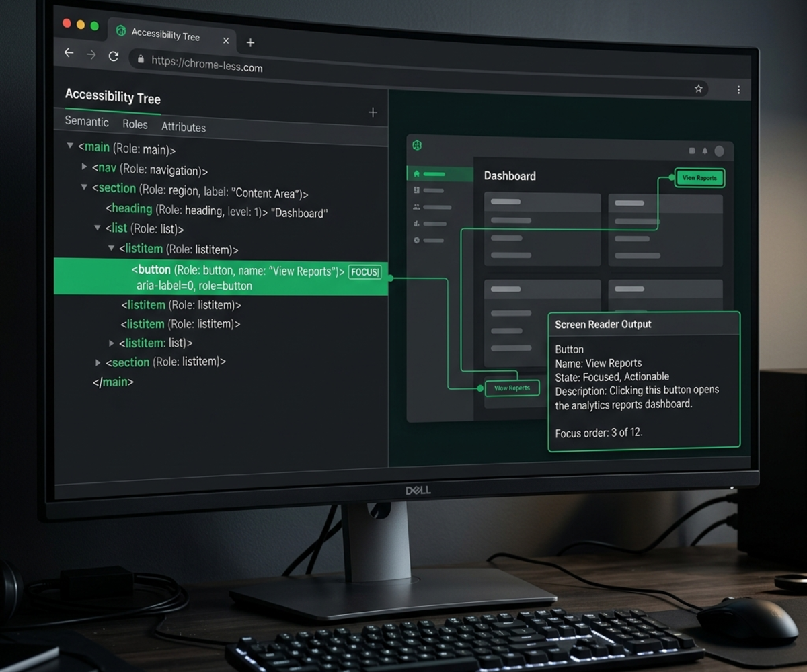Reload the page with the refresh icon
The height and width of the screenshot is (672, 807).
[x=114, y=56]
